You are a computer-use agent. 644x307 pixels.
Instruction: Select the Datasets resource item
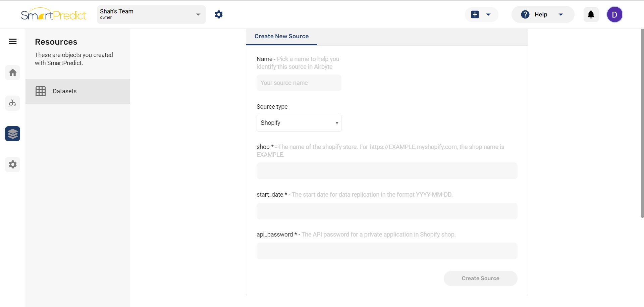point(78,91)
